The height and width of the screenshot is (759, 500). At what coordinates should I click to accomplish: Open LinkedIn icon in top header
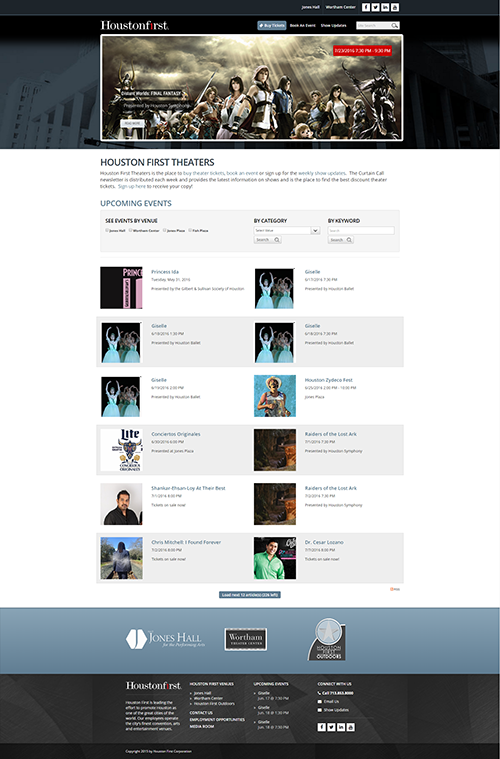click(385, 7)
